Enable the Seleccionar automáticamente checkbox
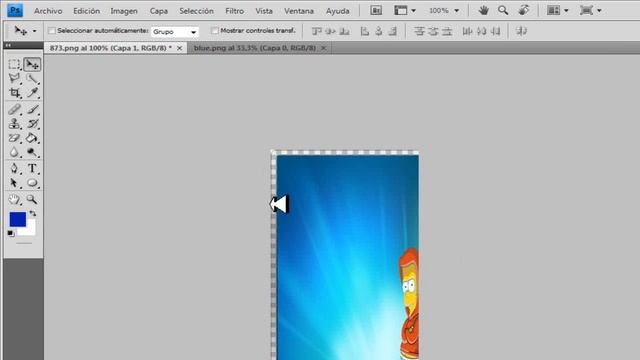This screenshot has width=640, height=360. click(52, 31)
